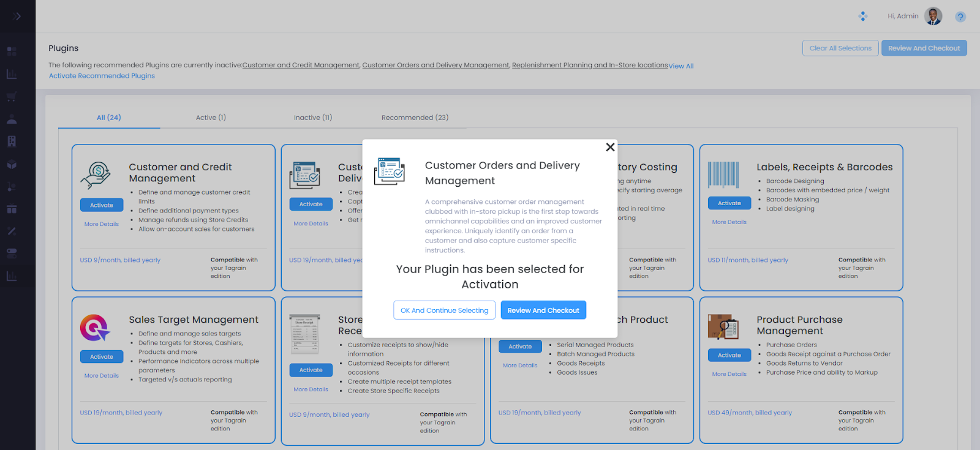Click the order list icon on second card
The height and width of the screenshot is (450, 980).
click(305, 175)
